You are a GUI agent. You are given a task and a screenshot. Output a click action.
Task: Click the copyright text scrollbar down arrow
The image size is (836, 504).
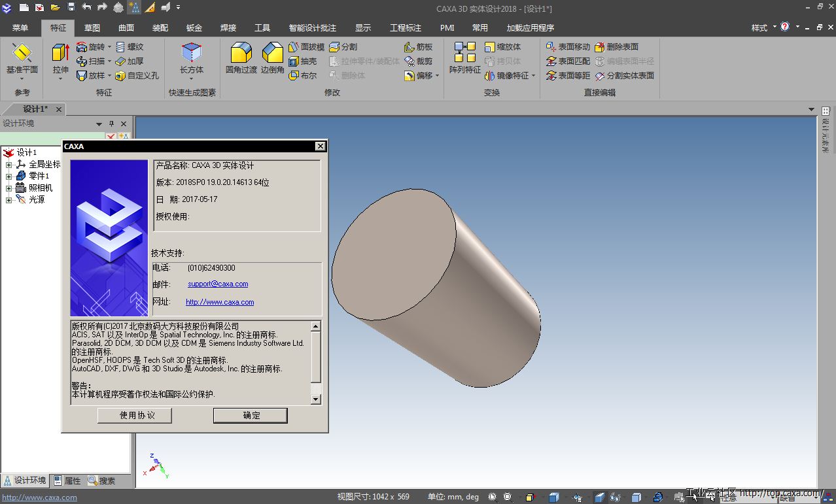click(x=316, y=399)
